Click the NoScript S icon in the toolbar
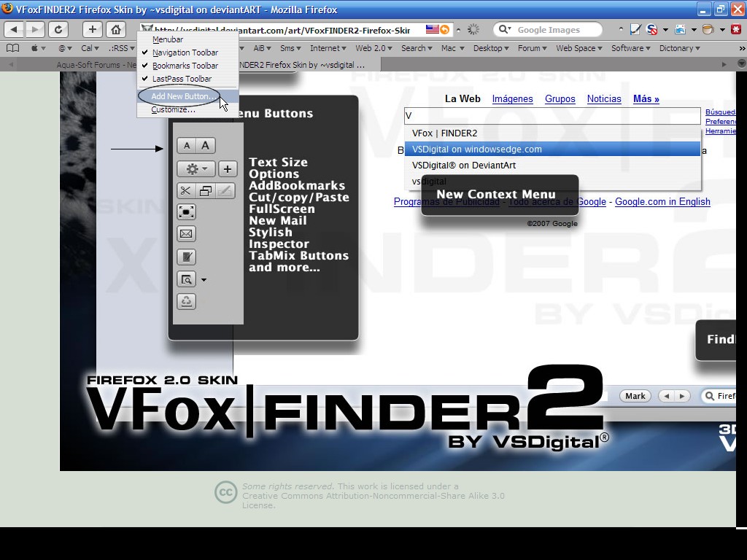This screenshot has height=560, width=747. click(651, 29)
